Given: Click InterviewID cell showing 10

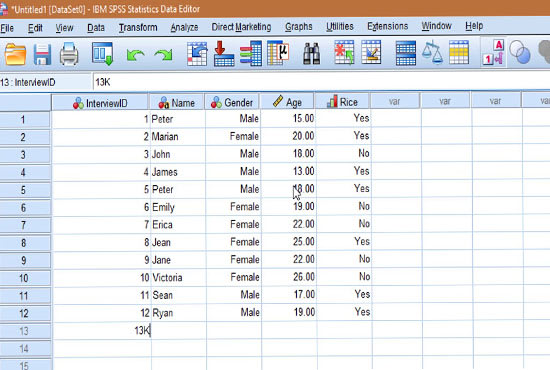Looking at the screenshot, I should coord(102,278).
